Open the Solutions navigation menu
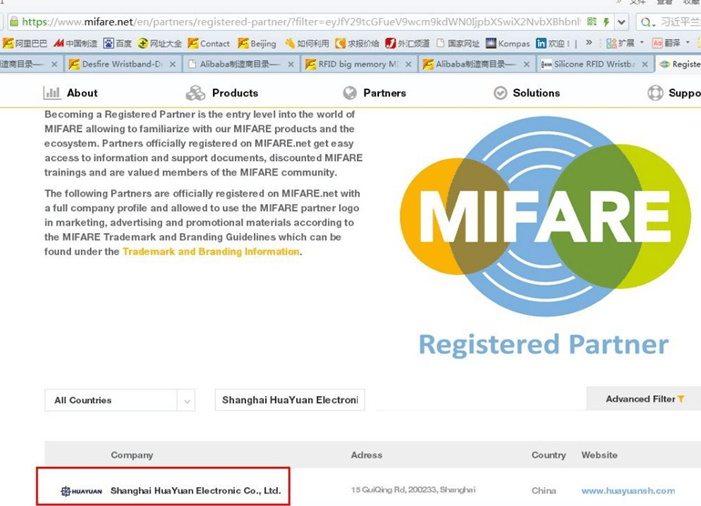The image size is (701, 506). point(527,93)
